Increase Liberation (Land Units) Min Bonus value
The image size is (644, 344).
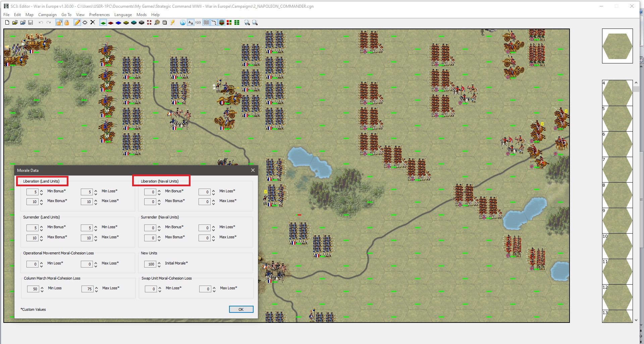(x=42, y=191)
